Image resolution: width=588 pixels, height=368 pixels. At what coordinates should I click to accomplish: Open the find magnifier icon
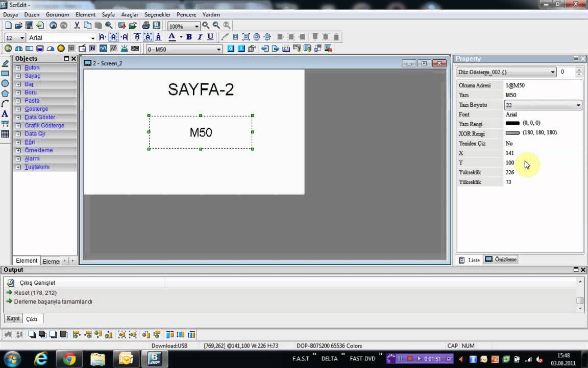tap(109, 26)
